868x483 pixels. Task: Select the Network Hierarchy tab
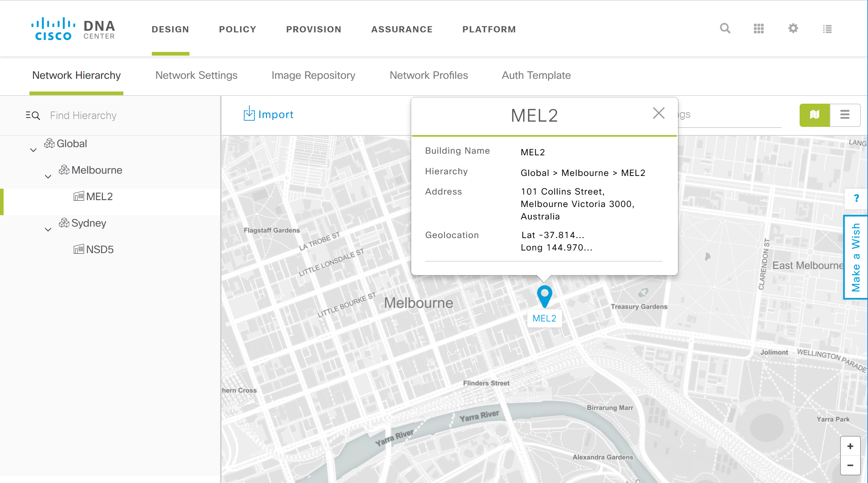click(76, 75)
